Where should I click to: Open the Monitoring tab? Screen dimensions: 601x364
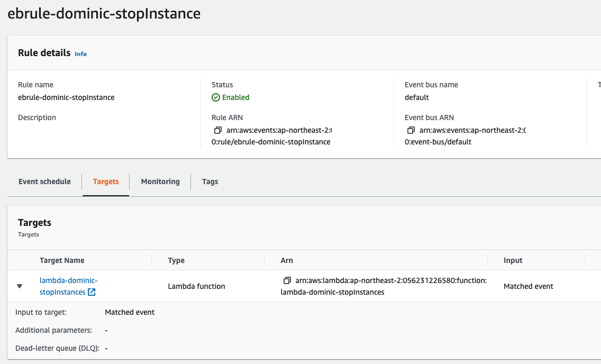tap(160, 181)
